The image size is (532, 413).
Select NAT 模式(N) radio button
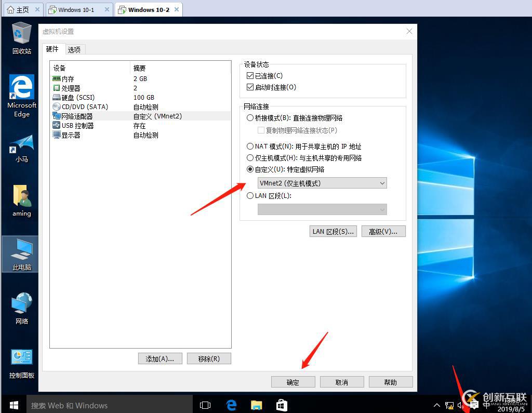click(250, 146)
